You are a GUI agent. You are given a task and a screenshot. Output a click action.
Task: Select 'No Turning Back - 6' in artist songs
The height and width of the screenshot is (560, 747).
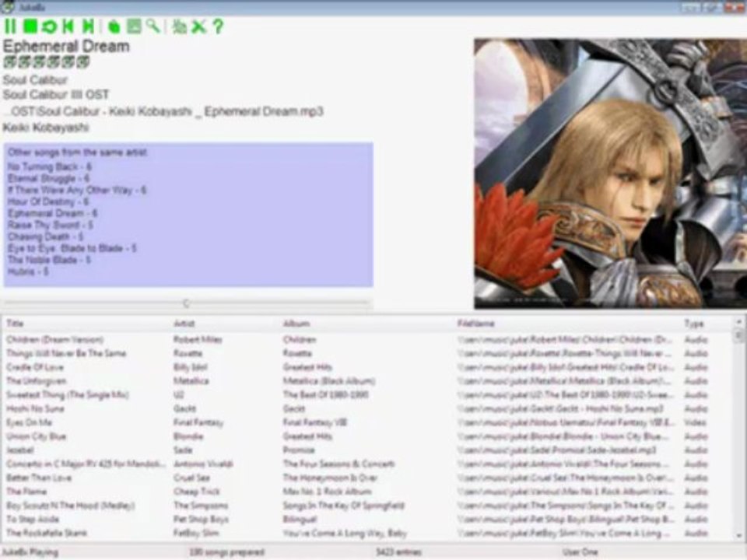[50, 166]
